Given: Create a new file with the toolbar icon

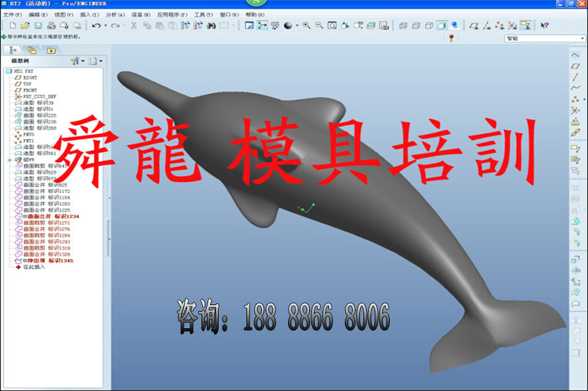Looking at the screenshot, I should click(x=13, y=26).
